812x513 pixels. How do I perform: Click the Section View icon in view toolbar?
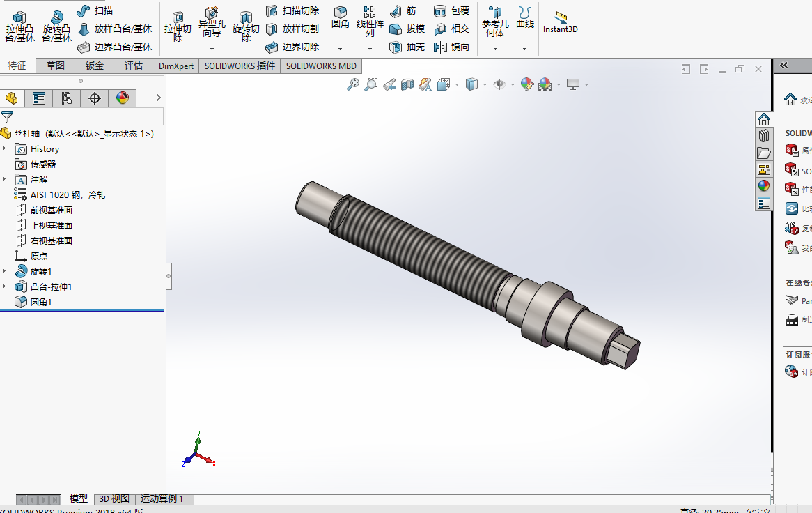coord(407,84)
